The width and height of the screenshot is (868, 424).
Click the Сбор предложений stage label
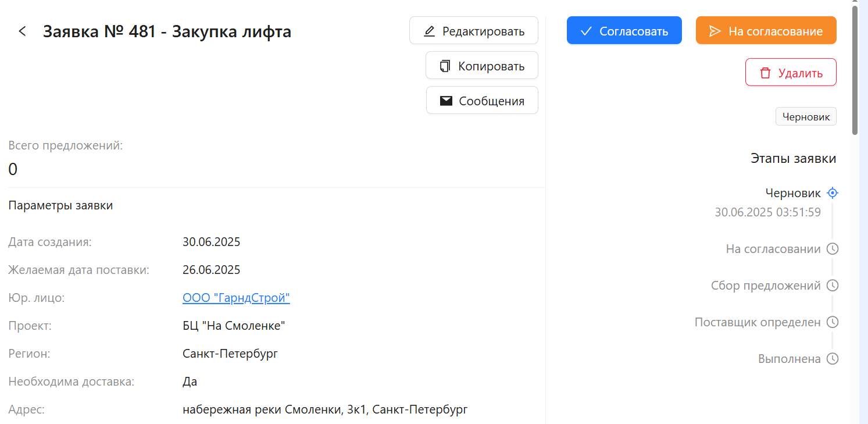coord(766,286)
